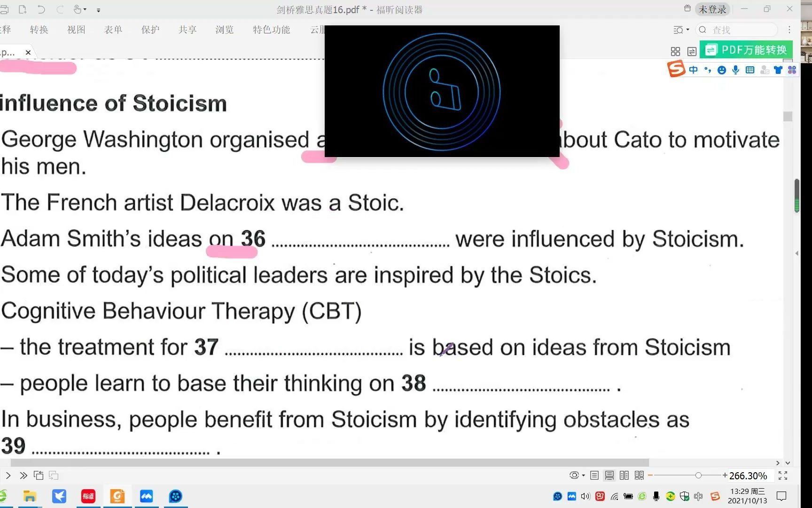Image resolution: width=812 pixels, height=508 pixels.
Task: Toggle Chinese/English input mode 中
Action: (x=693, y=70)
